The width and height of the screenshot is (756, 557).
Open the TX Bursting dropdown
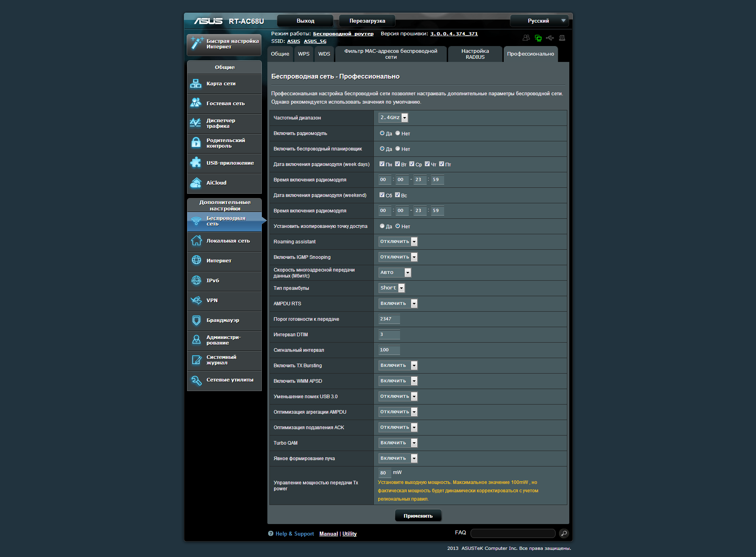pyautogui.click(x=398, y=365)
